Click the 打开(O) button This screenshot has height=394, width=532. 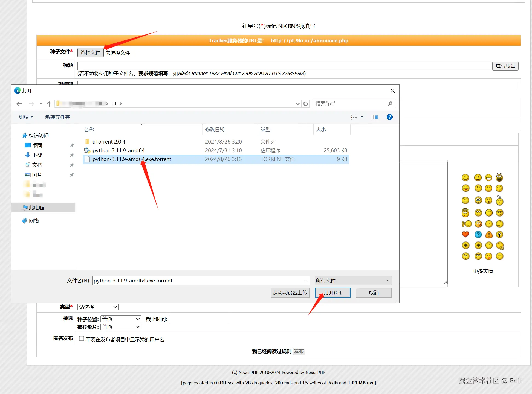click(x=332, y=293)
